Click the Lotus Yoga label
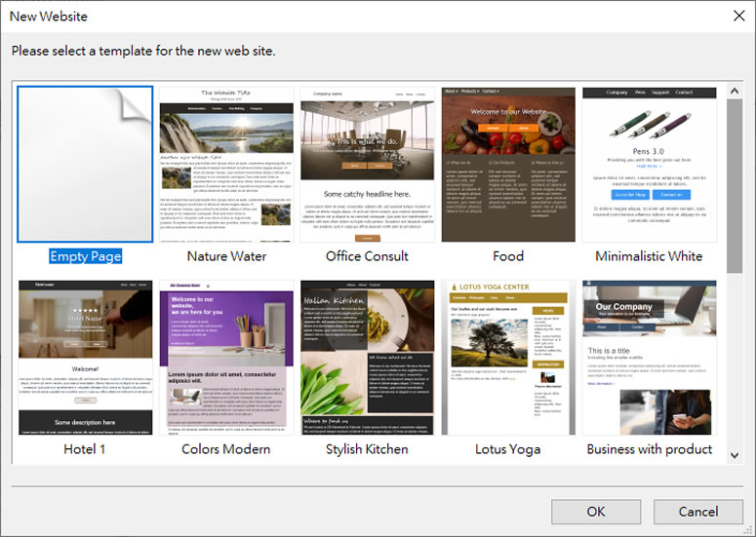756x537 pixels. click(x=507, y=449)
